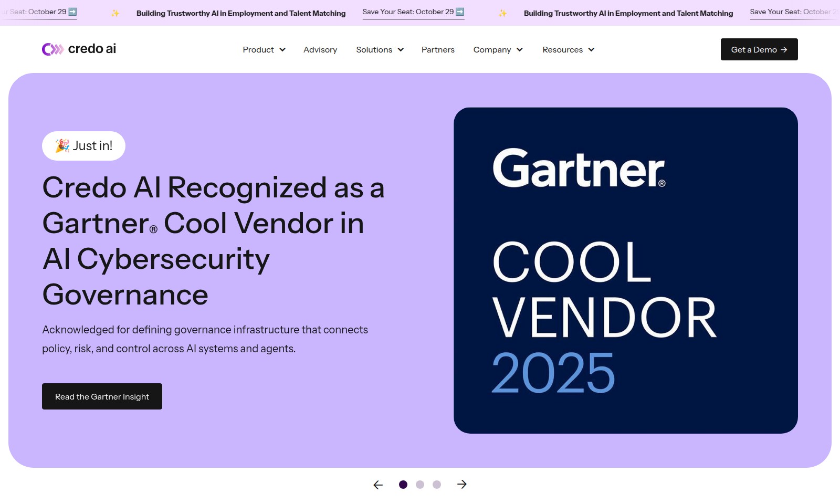Image resolution: width=840 pixels, height=504 pixels.
Task: Click the Credo AI logo
Action: click(x=79, y=49)
